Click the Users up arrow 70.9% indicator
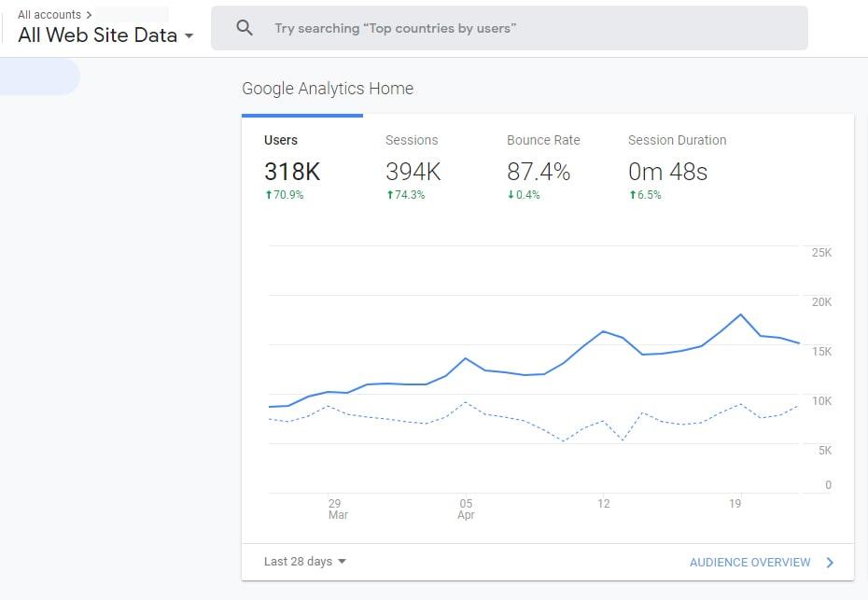The width and height of the screenshot is (868, 600). tap(284, 195)
